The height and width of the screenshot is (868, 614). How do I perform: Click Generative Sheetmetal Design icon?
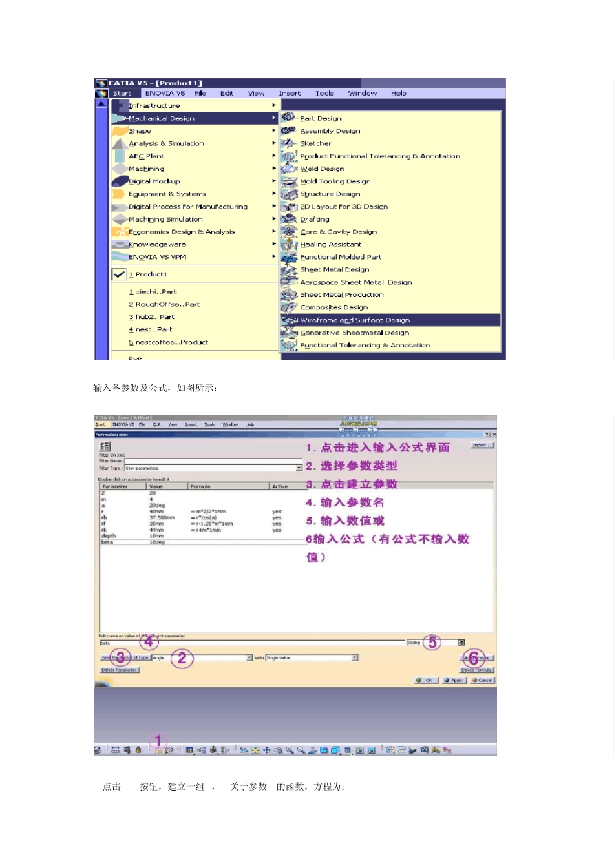pos(288,332)
